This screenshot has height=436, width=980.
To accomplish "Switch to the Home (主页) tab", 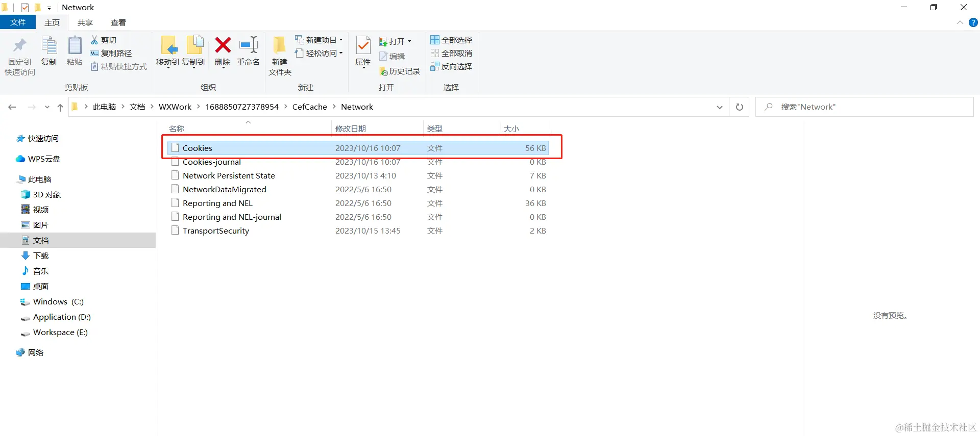I will [x=52, y=22].
